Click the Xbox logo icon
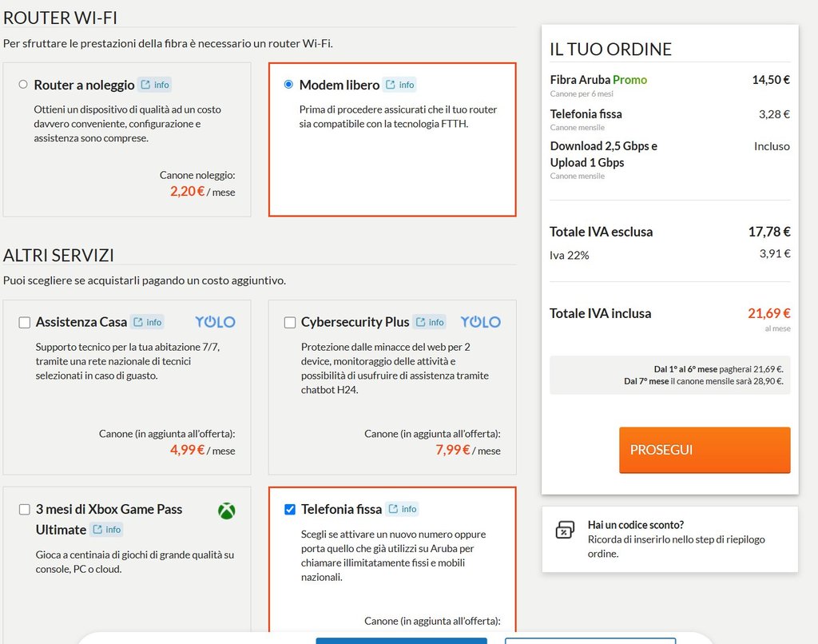Image resolution: width=818 pixels, height=644 pixels. tap(227, 511)
